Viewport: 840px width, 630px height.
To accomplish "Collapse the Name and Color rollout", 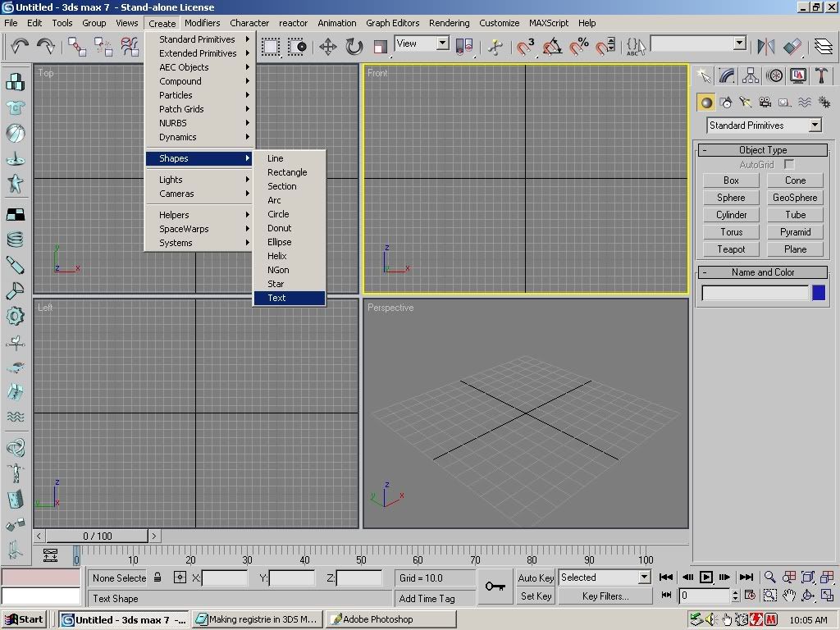I will coord(763,272).
